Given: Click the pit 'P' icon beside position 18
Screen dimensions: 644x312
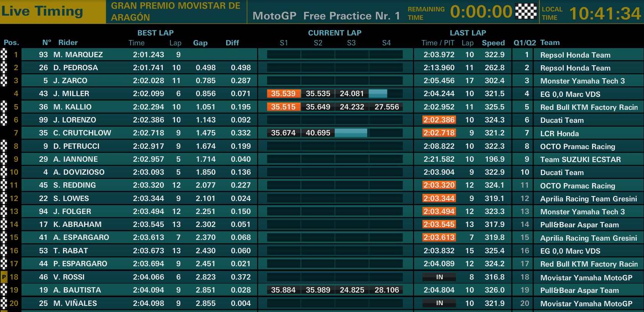Looking at the screenshot, I should (4, 277).
